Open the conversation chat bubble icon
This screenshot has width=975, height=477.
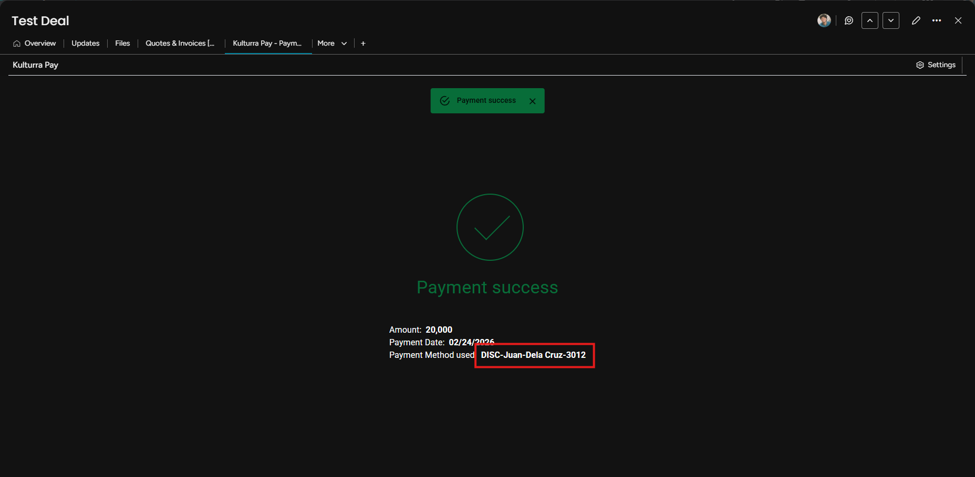pos(849,21)
